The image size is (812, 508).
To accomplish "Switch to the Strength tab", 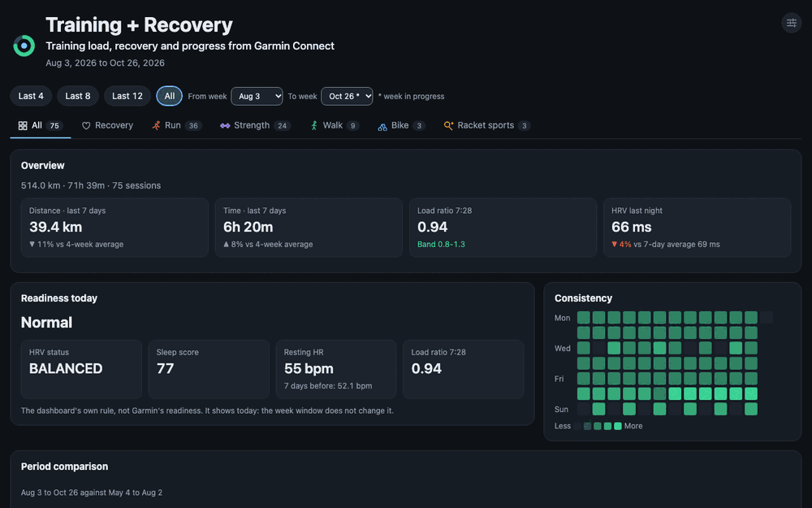I will click(255, 125).
